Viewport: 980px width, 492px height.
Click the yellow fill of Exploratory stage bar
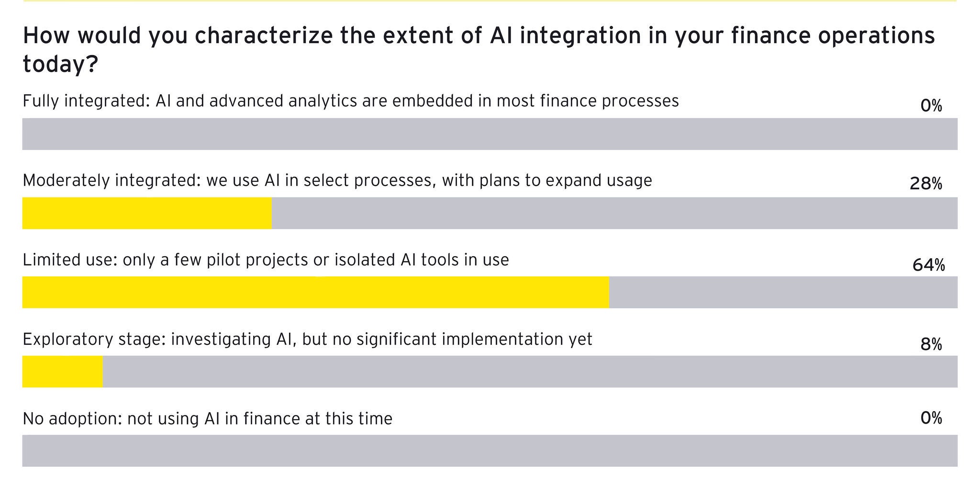[x=62, y=372]
